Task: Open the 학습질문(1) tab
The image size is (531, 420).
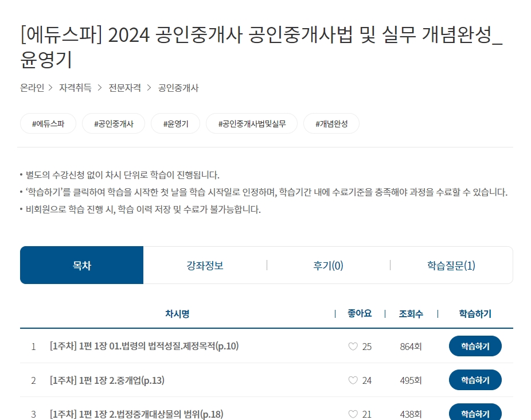Action: (451, 265)
